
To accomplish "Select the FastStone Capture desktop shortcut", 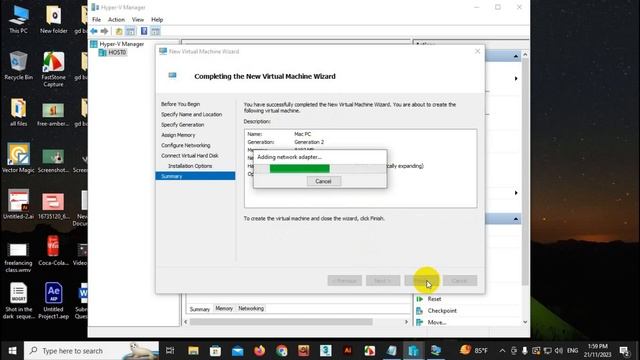I will (53, 69).
